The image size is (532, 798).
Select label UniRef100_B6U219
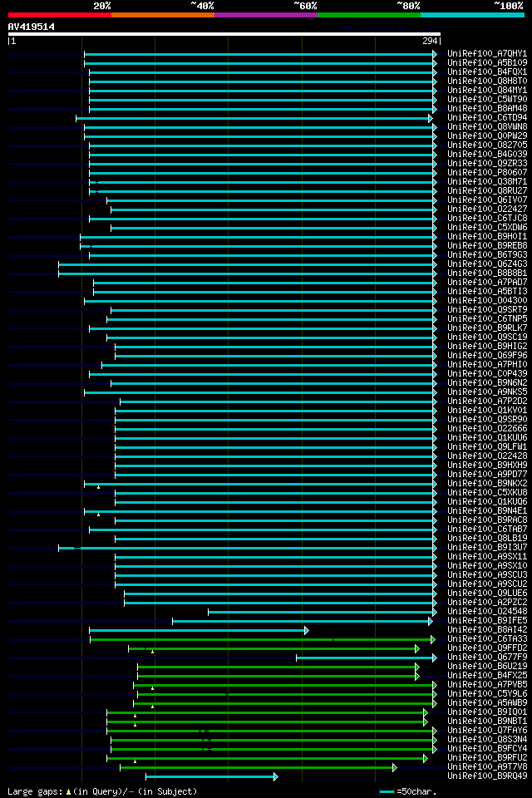(487, 667)
